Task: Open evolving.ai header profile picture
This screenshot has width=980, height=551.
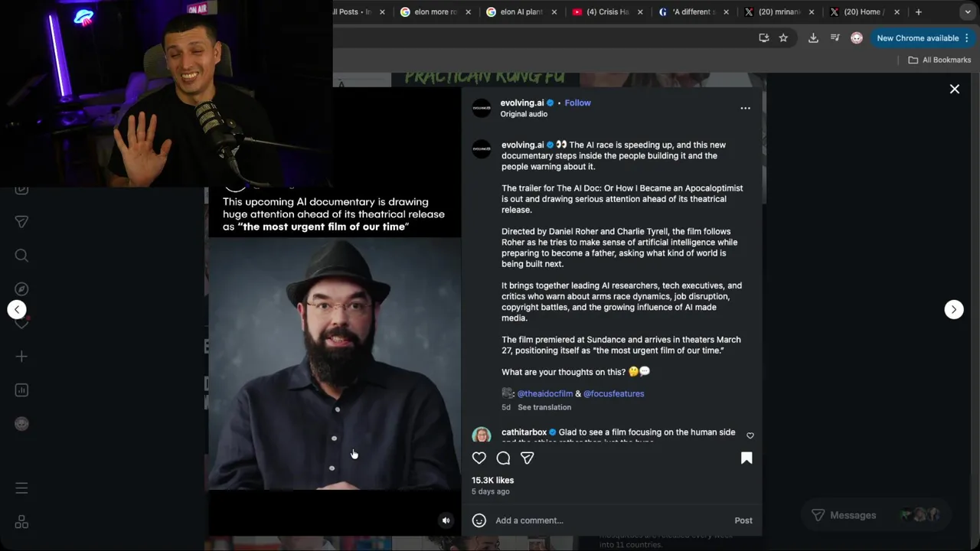Action: point(482,108)
